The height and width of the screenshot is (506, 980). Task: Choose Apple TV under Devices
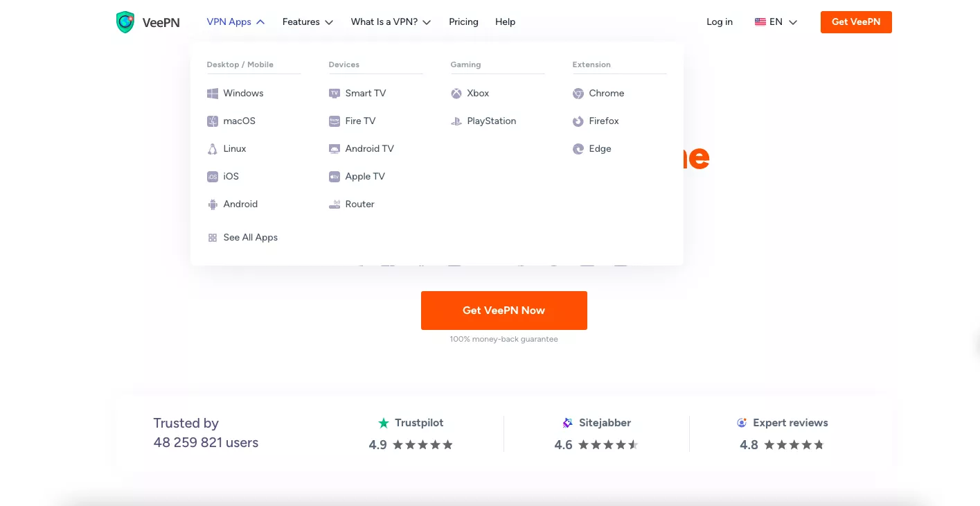(365, 177)
